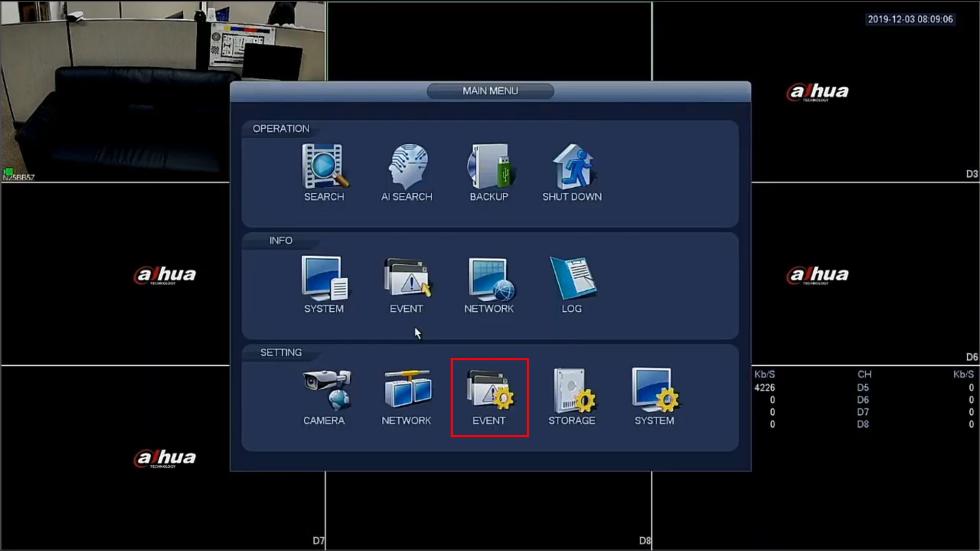Click the Main Menu title bar

click(x=490, y=91)
